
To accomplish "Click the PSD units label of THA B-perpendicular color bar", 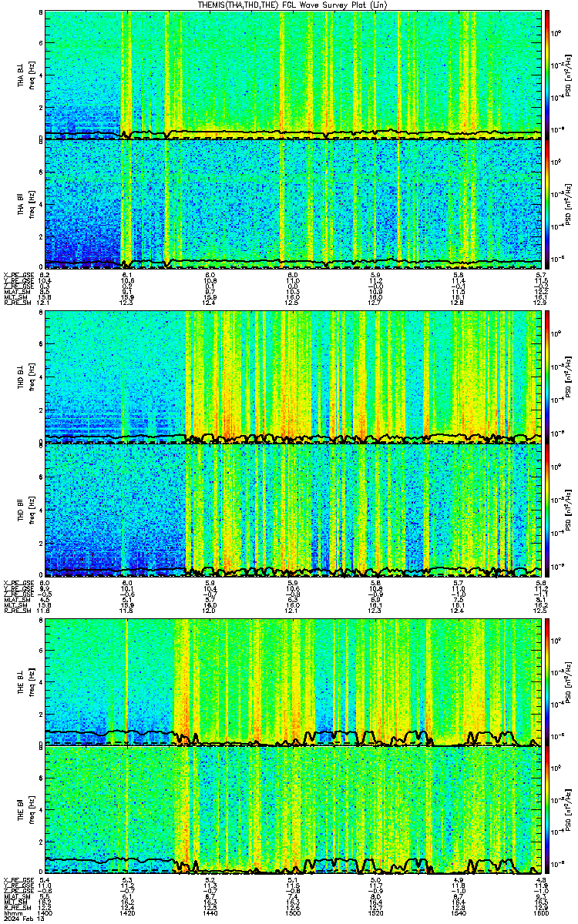I will pyautogui.click(x=569, y=75).
